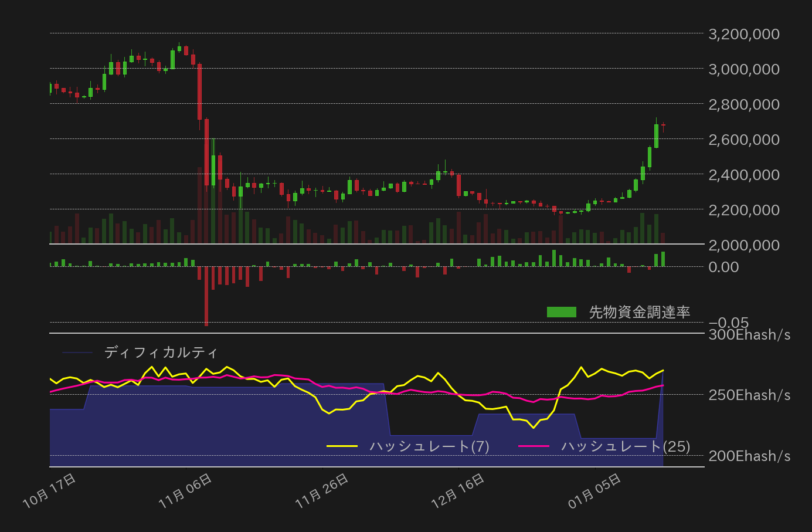
Task: Click the 12月 16日 date axis label
Action: click(x=458, y=490)
